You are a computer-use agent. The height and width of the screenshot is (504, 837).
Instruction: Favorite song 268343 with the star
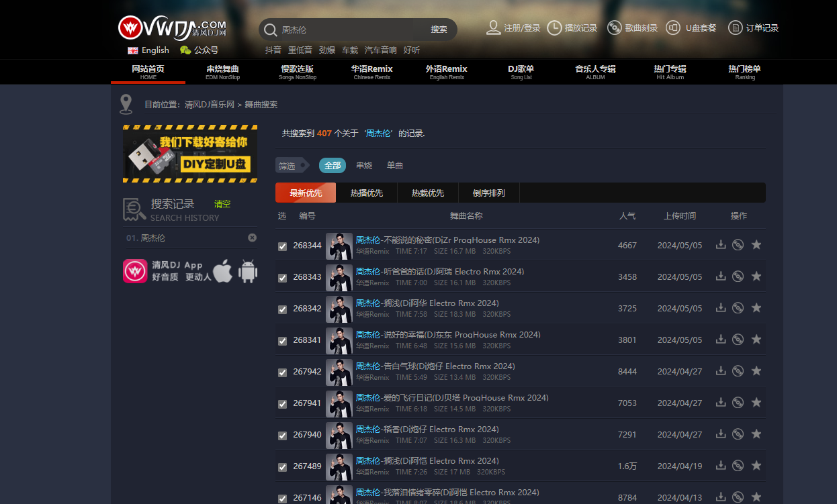tap(756, 276)
